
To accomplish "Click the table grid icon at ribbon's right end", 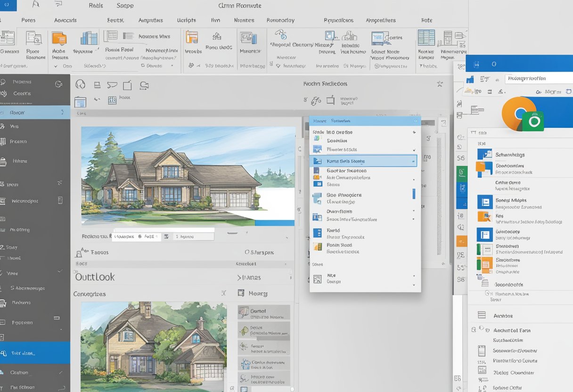I will (x=426, y=38).
